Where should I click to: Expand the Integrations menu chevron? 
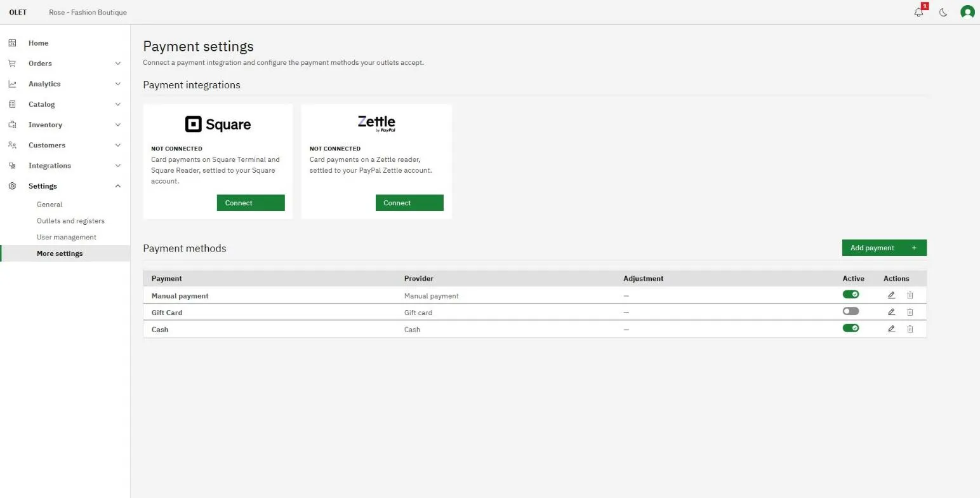[117, 165]
